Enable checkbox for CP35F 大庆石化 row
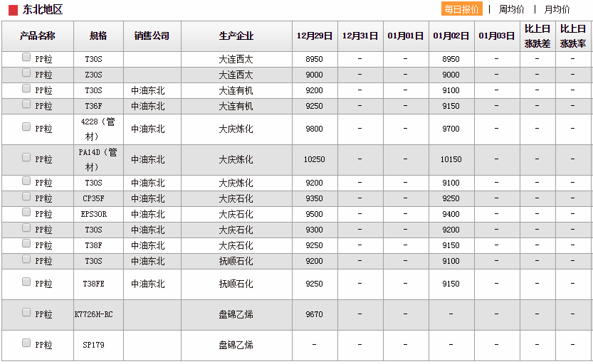Viewport: 593px width, 364px height. tap(26, 196)
